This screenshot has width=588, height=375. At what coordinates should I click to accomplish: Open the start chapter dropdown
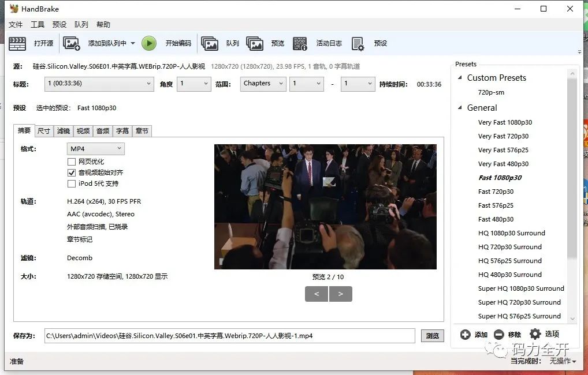pyautogui.click(x=307, y=84)
